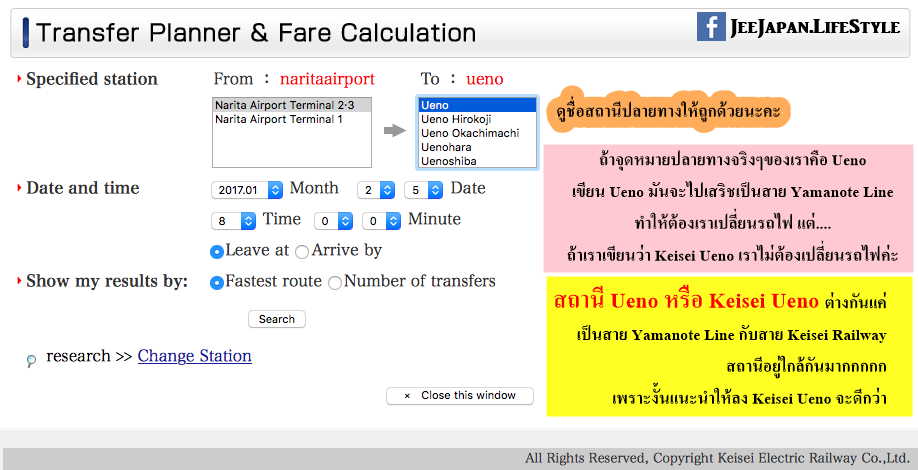The height and width of the screenshot is (470, 918).
Task: Select Number of transfers radio button
Action: [335, 283]
